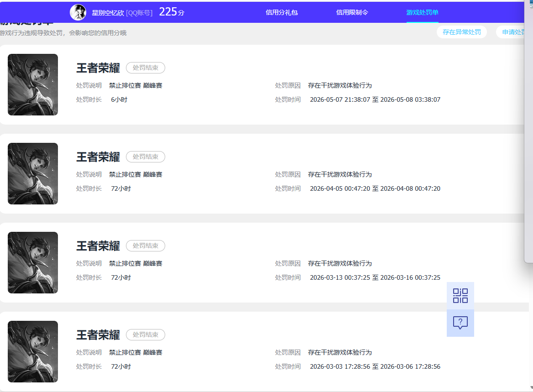Click the time range 2026-03-03 17:28:56 至 2026-03-06
Image resolution: width=533 pixels, height=392 pixels.
375,367
